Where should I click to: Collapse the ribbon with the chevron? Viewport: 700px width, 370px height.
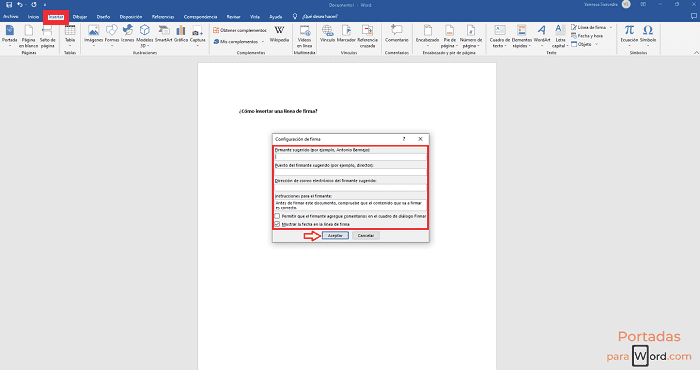(696, 53)
